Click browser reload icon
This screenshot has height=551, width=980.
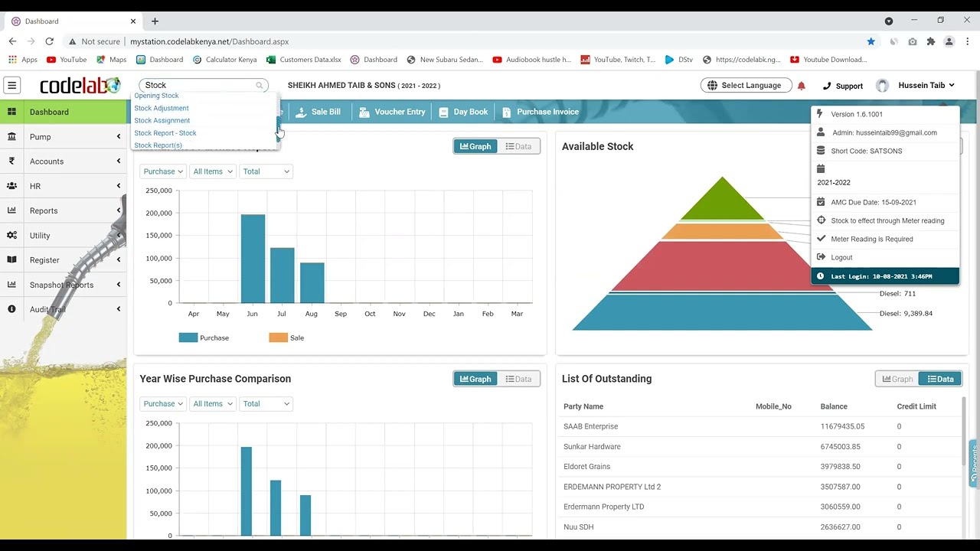point(50,41)
